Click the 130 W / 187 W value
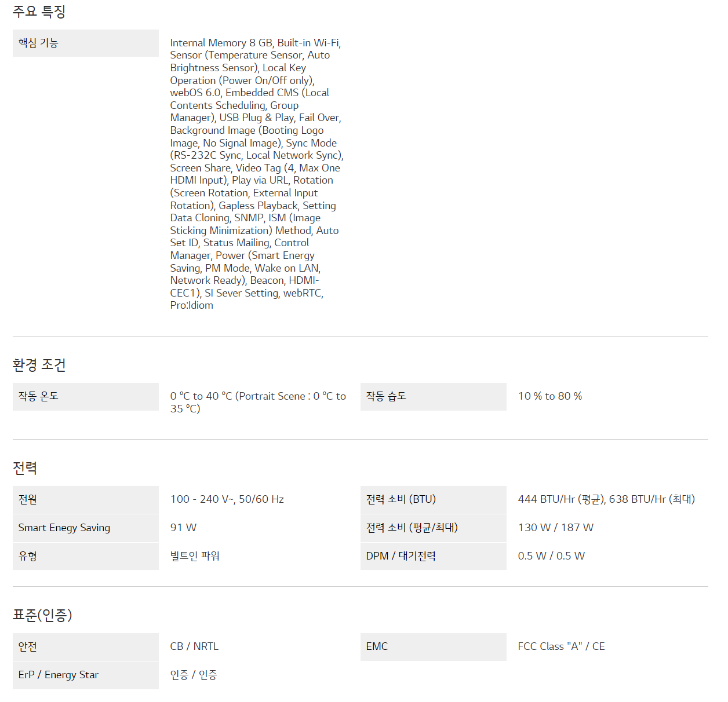Screen dimensions: 728x702 coord(555,528)
